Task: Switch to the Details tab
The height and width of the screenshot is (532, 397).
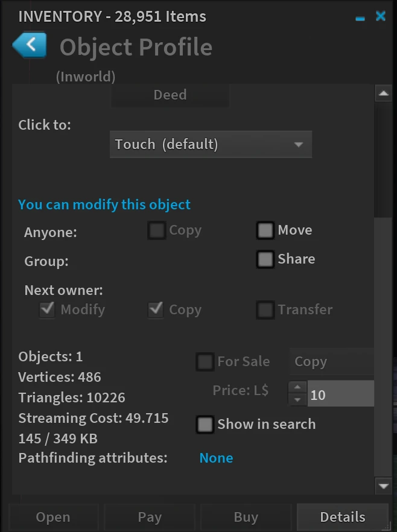Action: click(x=342, y=517)
